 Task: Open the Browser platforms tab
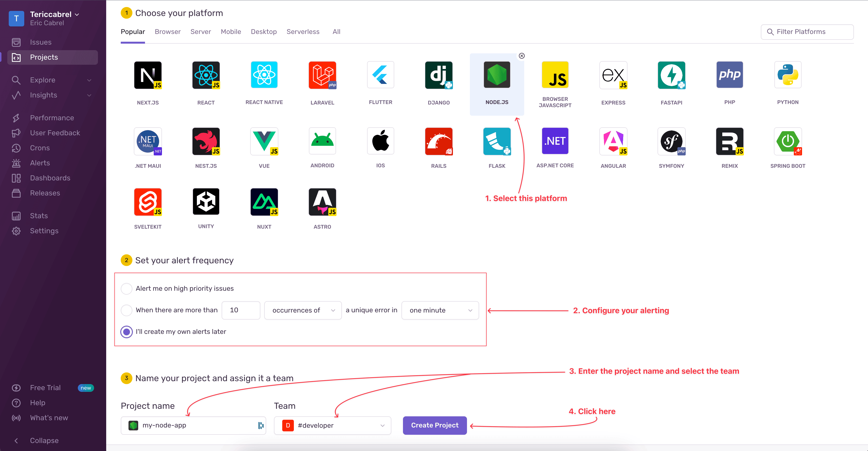[x=168, y=31]
